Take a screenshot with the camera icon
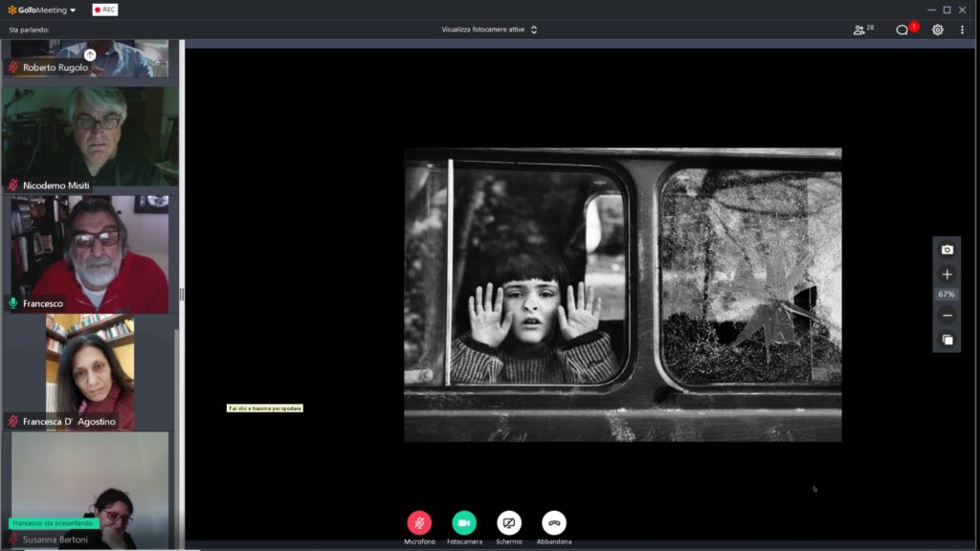 [947, 250]
